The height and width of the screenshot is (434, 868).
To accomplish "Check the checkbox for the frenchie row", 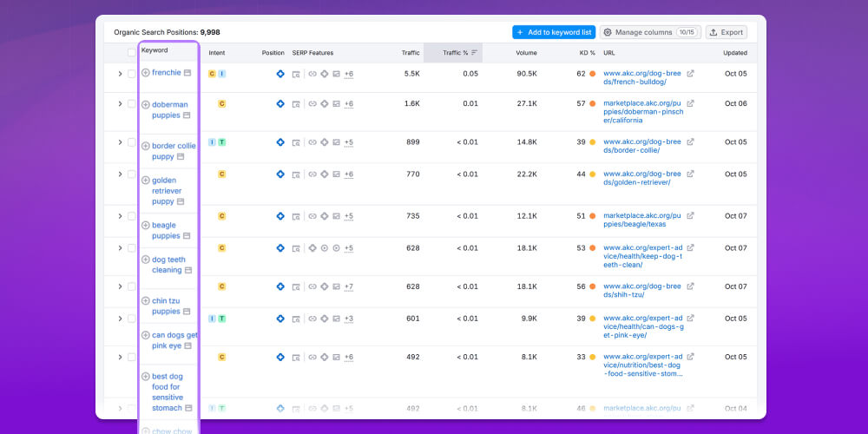I will click(x=132, y=74).
